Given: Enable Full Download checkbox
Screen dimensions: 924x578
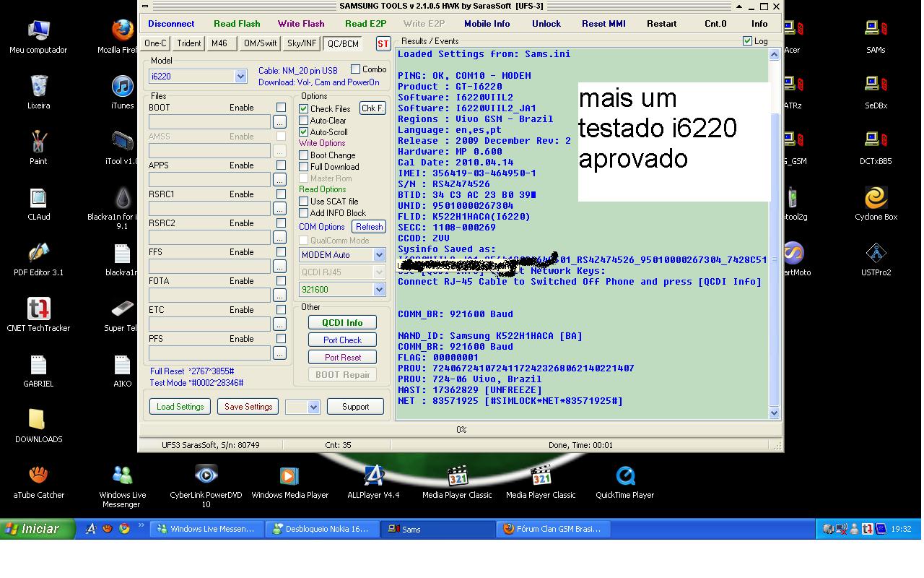Looking at the screenshot, I should point(304,167).
